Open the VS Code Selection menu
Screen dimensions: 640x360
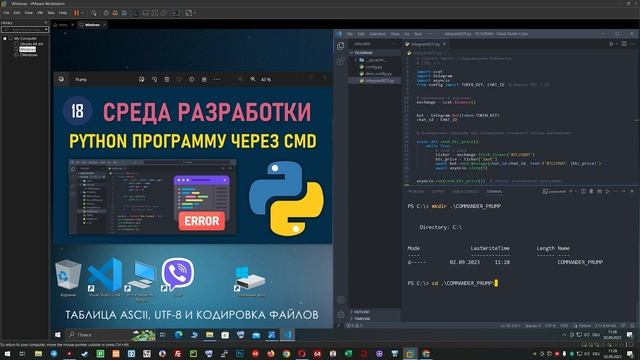pos(377,34)
